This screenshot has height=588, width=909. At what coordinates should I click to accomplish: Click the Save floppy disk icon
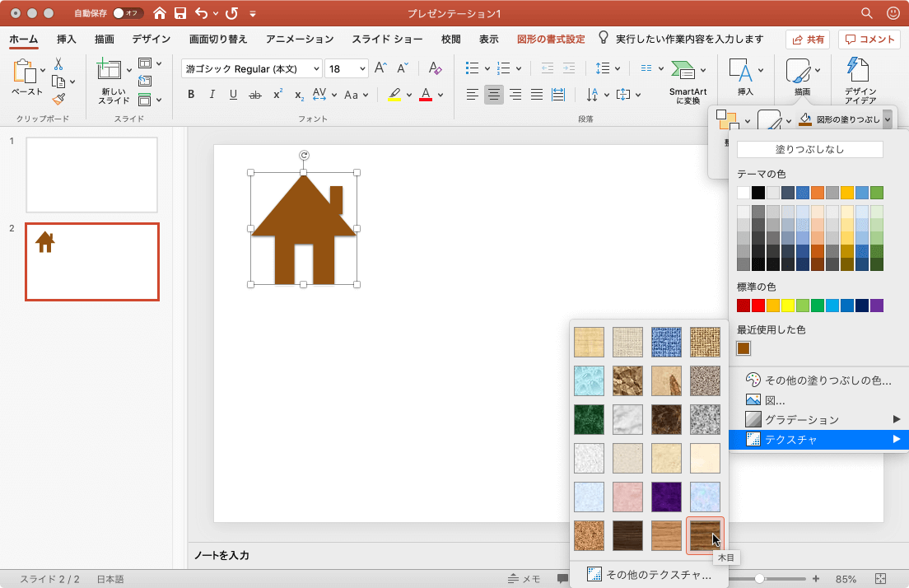[180, 13]
